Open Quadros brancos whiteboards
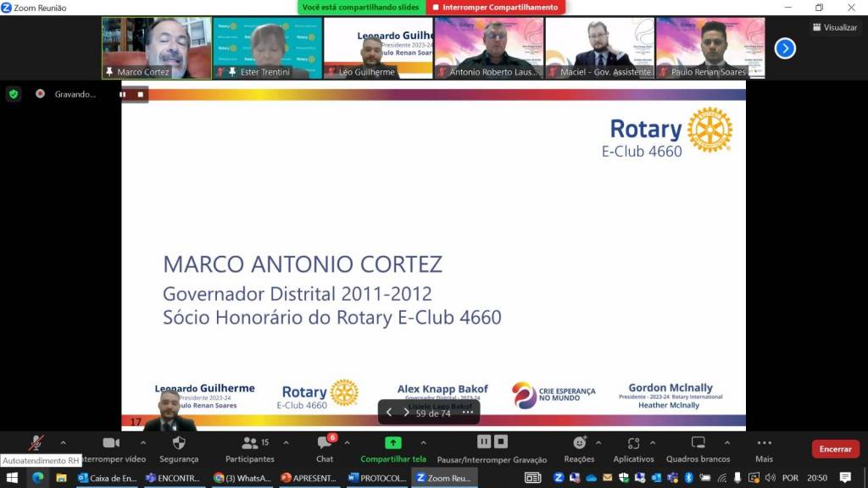The image size is (868, 488). click(698, 443)
